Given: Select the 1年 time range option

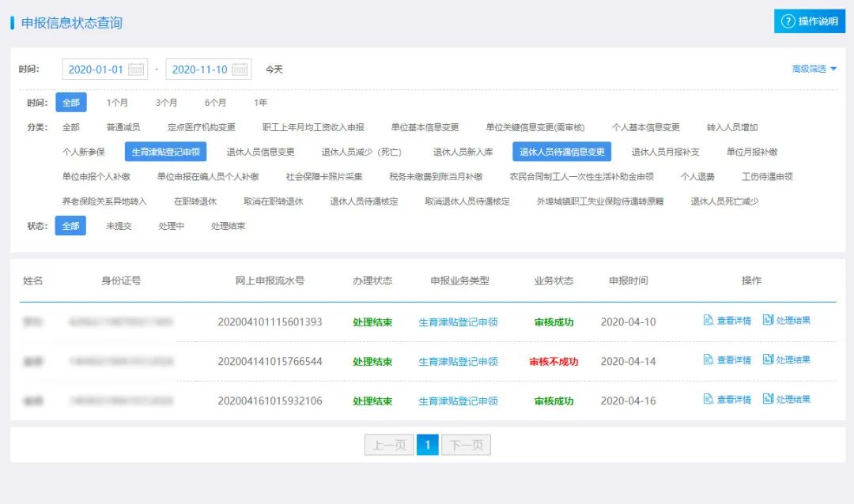Looking at the screenshot, I should (x=260, y=103).
